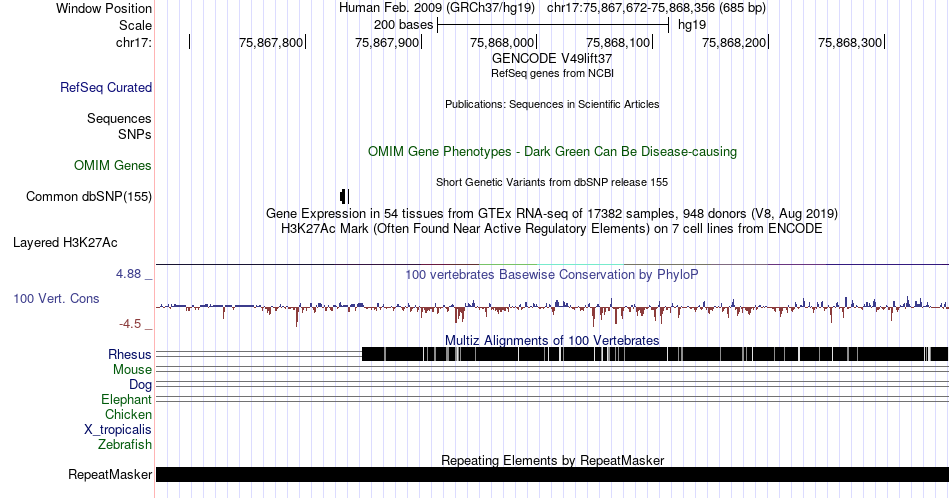950x498 pixels.
Task: Click the 75,868,100 ruler position
Action: point(618,42)
